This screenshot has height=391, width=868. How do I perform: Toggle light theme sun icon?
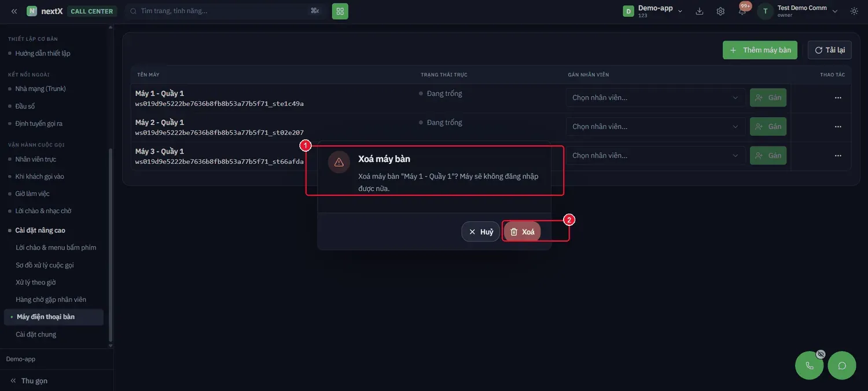pyautogui.click(x=854, y=11)
